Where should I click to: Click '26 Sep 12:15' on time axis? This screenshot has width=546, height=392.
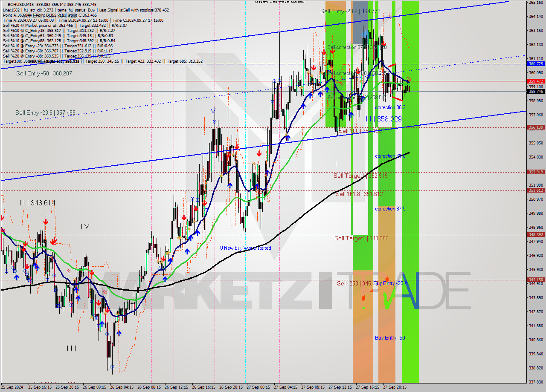click(176, 387)
